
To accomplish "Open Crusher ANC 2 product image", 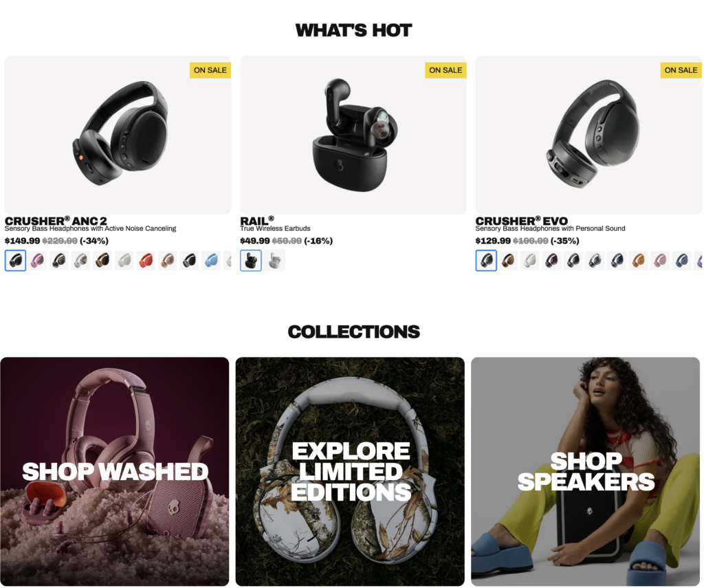I will (118, 135).
